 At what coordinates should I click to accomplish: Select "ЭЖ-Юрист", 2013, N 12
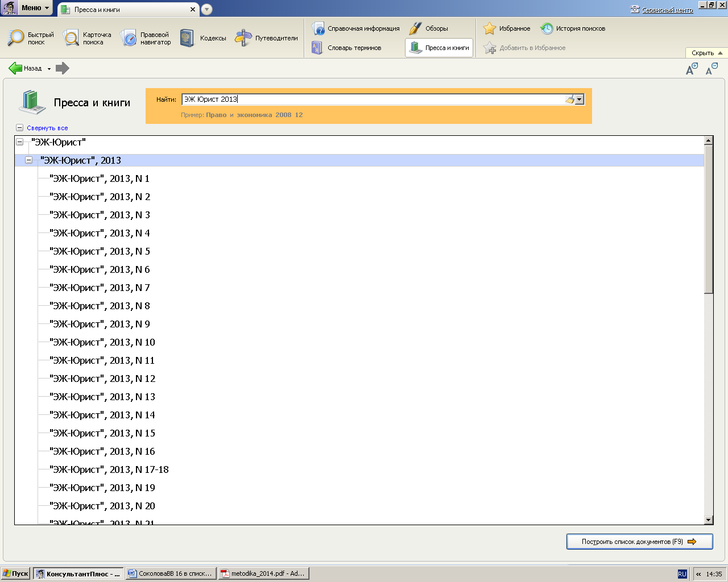pyautogui.click(x=102, y=379)
